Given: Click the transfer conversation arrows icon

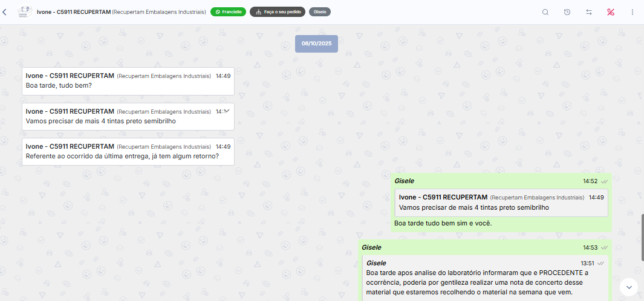Looking at the screenshot, I should [589, 12].
